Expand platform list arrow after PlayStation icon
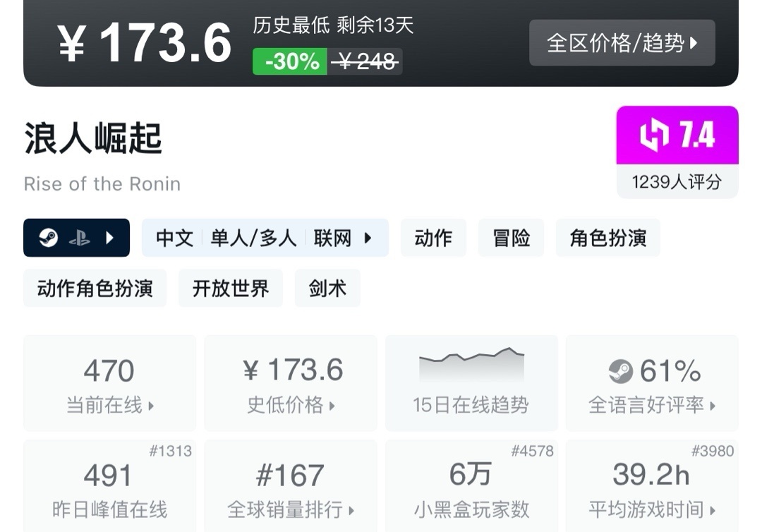The image size is (762, 532). [109, 238]
